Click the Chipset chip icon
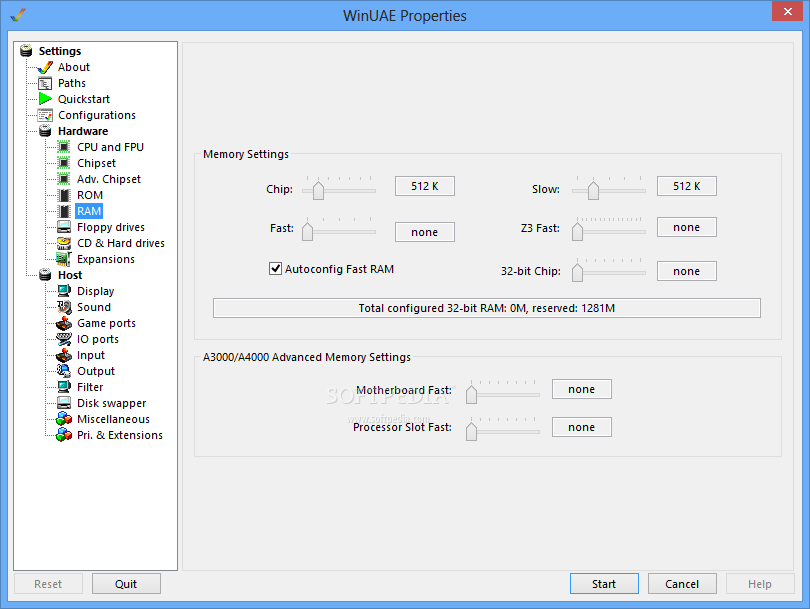 (x=64, y=163)
